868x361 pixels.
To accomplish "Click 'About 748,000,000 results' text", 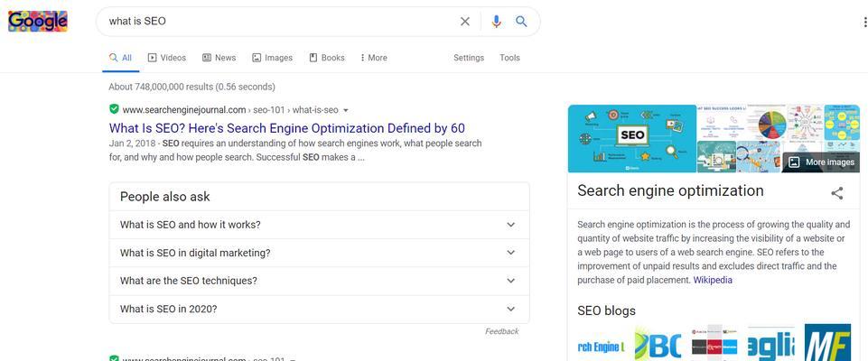I will coord(191,87).
